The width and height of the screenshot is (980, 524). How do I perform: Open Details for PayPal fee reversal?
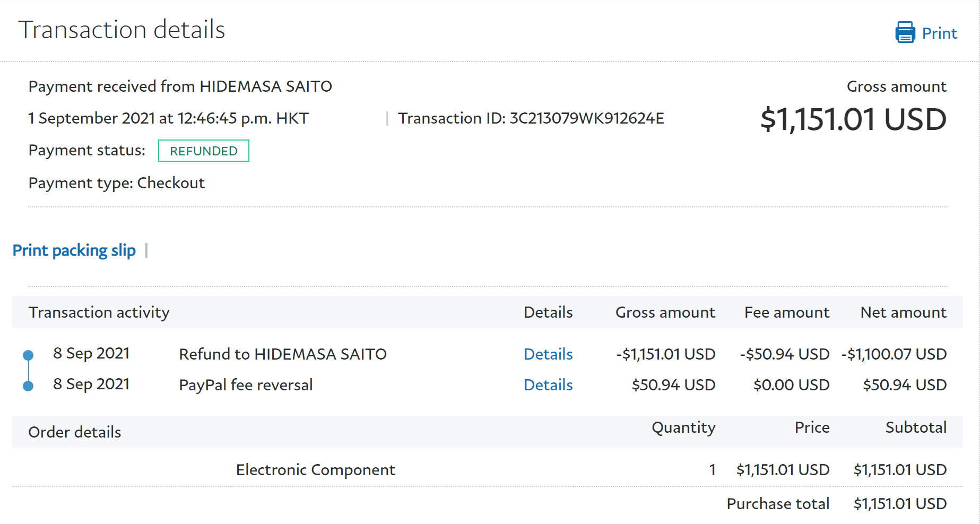point(548,385)
